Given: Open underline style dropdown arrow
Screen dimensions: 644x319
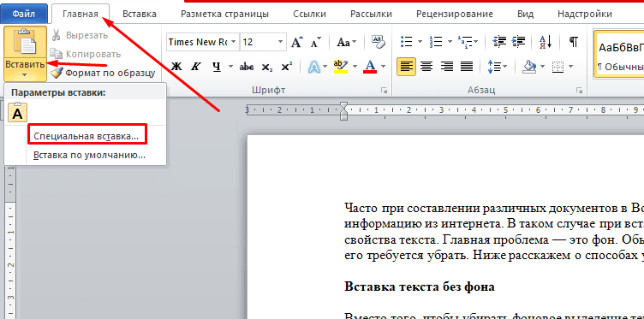Looking at the screenshot, I should [x=230, y=67].
